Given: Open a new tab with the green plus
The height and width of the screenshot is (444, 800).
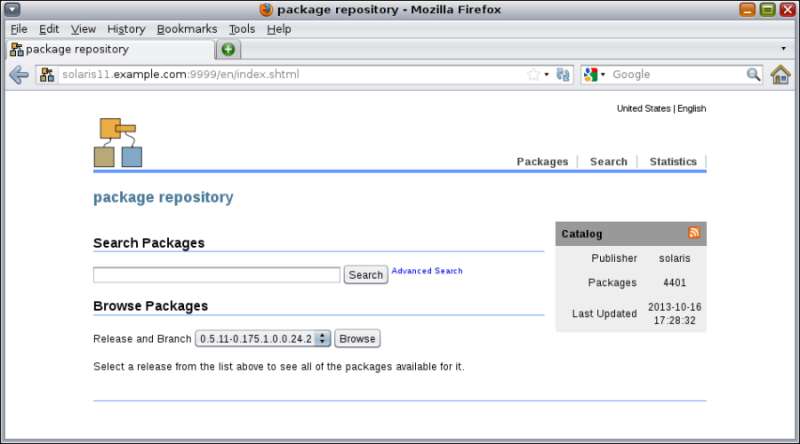Looking at the screenshot, I should pyautogui.click(x=228, y=50).
